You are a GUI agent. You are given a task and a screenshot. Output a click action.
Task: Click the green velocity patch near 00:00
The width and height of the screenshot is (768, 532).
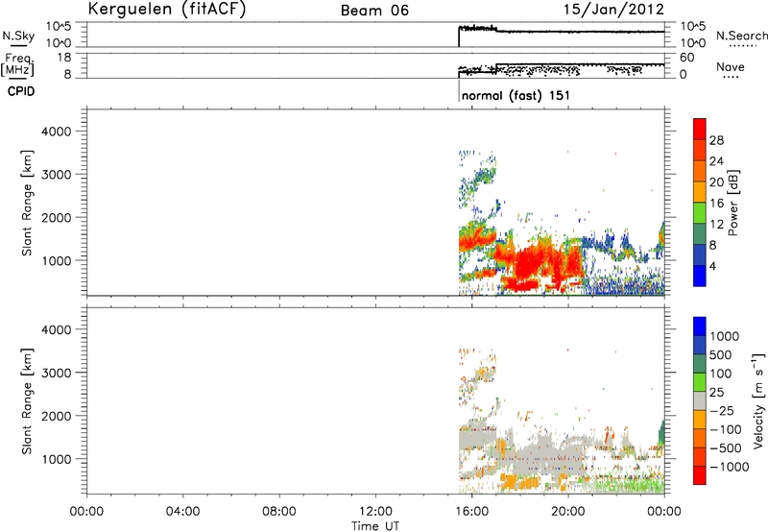click(661, 432)
